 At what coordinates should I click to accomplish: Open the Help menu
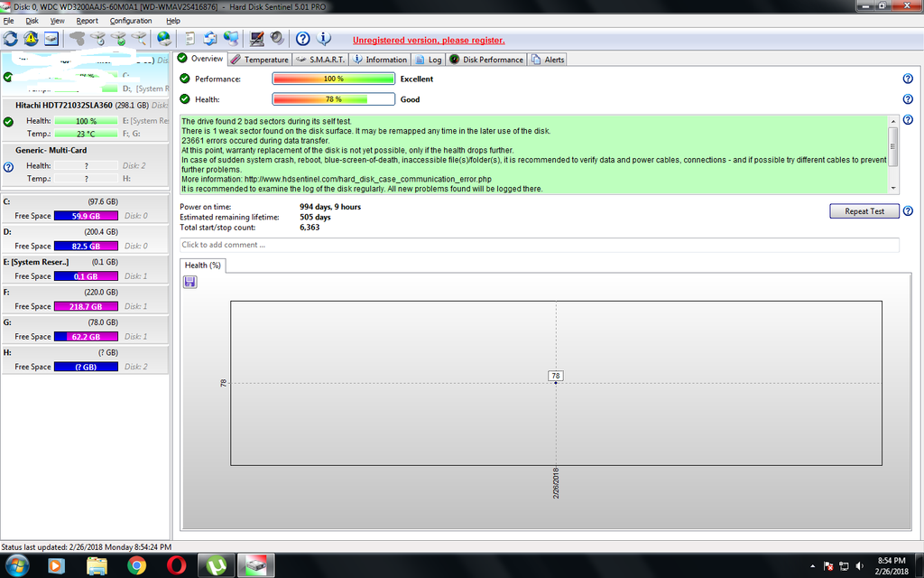pos(173,21)
